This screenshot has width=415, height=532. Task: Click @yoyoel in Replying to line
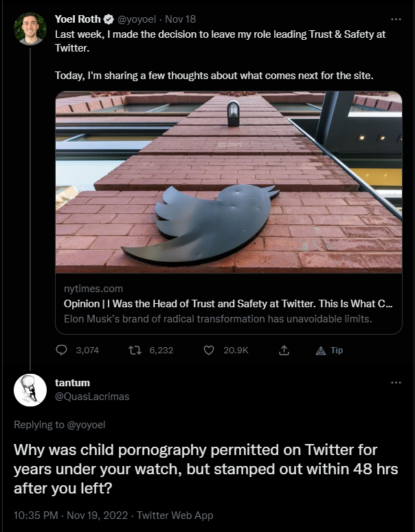(85, 425)
